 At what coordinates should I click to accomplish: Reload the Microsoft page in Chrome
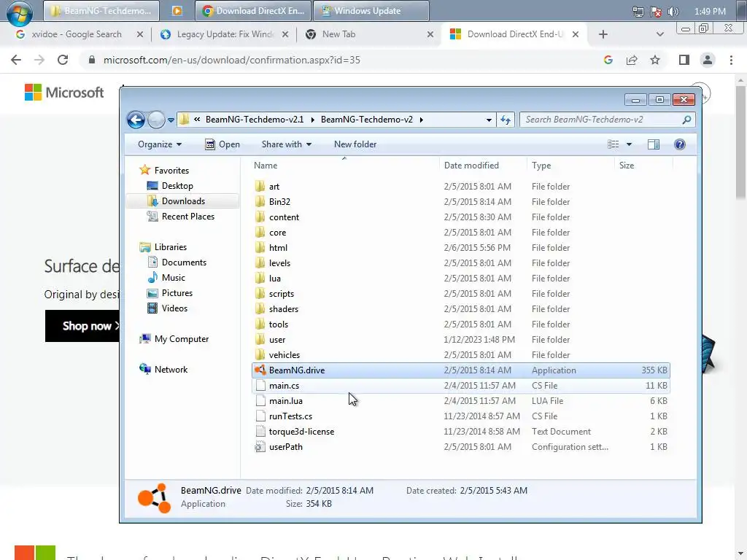tap(63, 60)
